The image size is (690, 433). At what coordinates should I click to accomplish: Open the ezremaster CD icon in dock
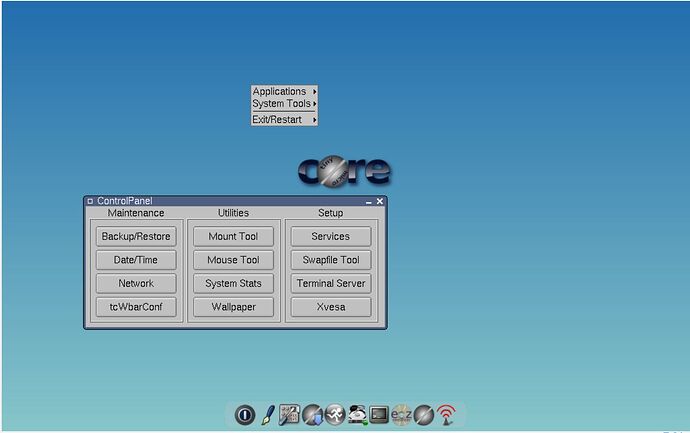(x=401, y=415)
